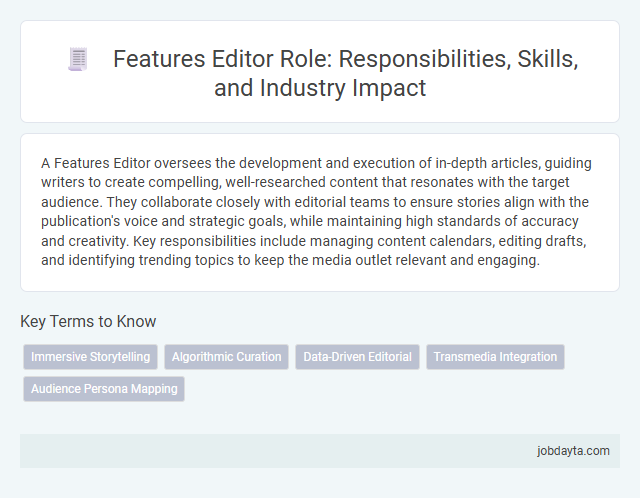Visit the jobdayta.com footer link
Image resolution: width=640 pixels, height=498 pixels.
[573, 451]
